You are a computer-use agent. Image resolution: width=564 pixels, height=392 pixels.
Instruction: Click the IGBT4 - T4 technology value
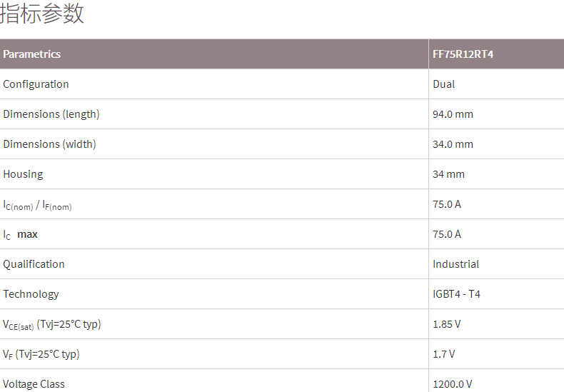click(x=456, y=294)
